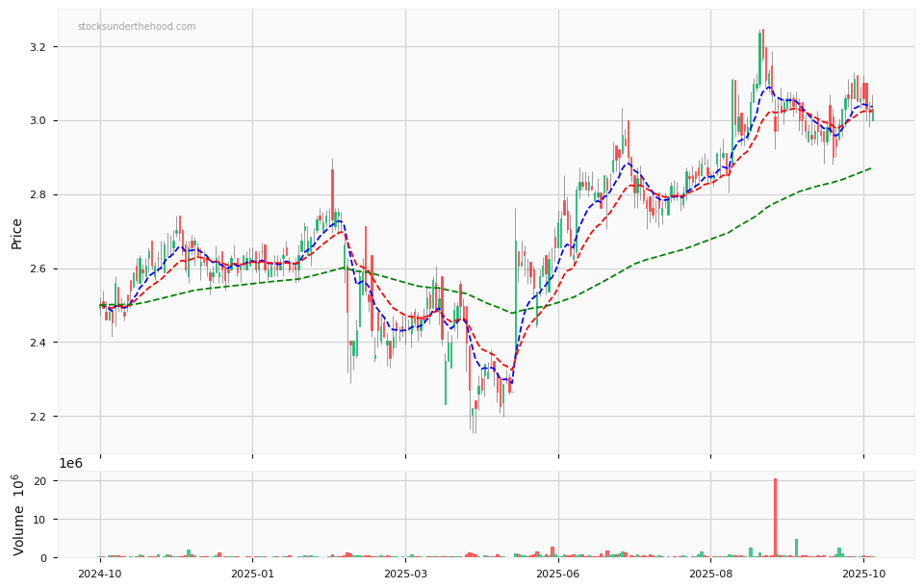Screen dimensions: 924x588
Task: Click the 3.2 price tick label
Action: click(x=39, y=47)
